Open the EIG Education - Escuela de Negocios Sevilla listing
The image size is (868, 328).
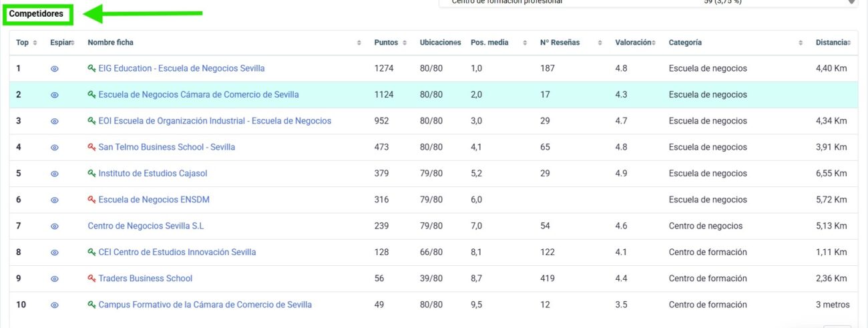(182, 68)
